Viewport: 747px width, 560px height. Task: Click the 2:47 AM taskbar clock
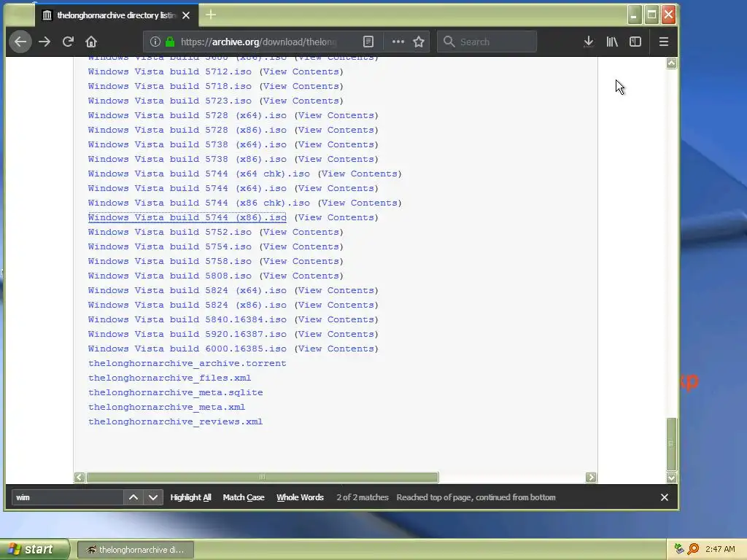click(720, 550)
